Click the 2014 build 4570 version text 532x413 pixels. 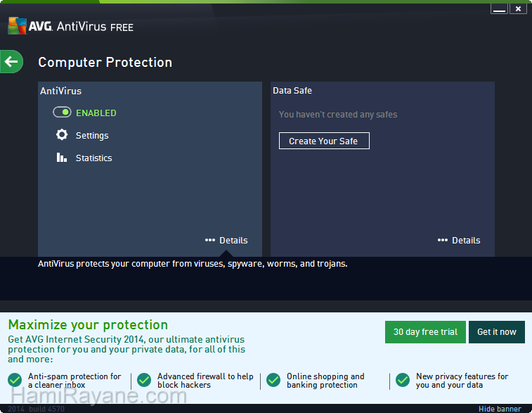pyautogui.click(x=36, y=409)
